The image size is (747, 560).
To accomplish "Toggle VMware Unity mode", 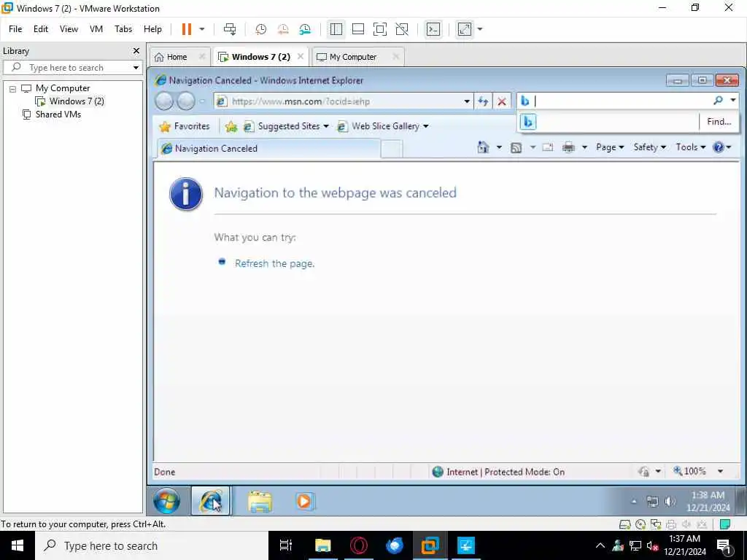I will [x=402, y=29].
